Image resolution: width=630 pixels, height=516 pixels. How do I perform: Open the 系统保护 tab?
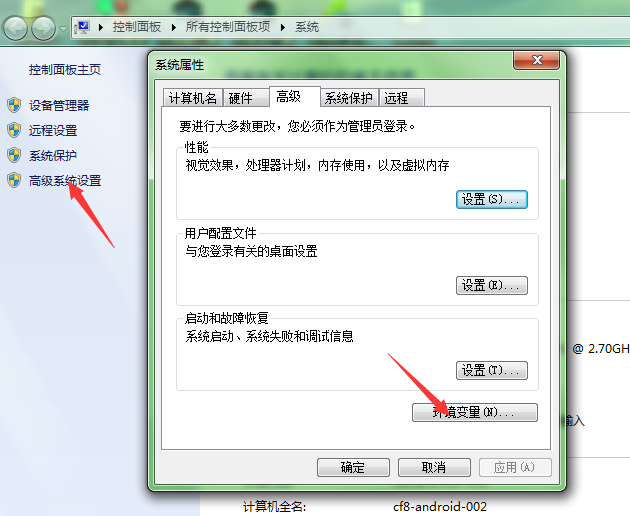pyautogui.click(x=349, y=98)
